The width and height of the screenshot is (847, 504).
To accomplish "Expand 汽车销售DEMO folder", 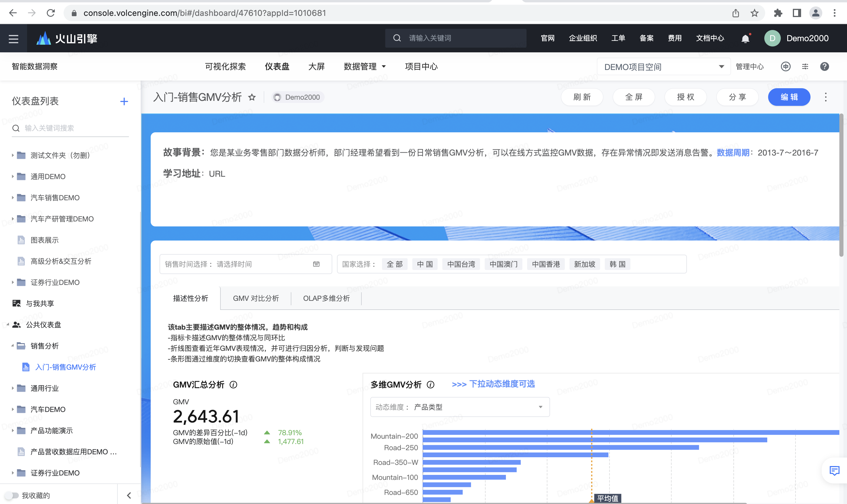I will (x=13, y=198).
